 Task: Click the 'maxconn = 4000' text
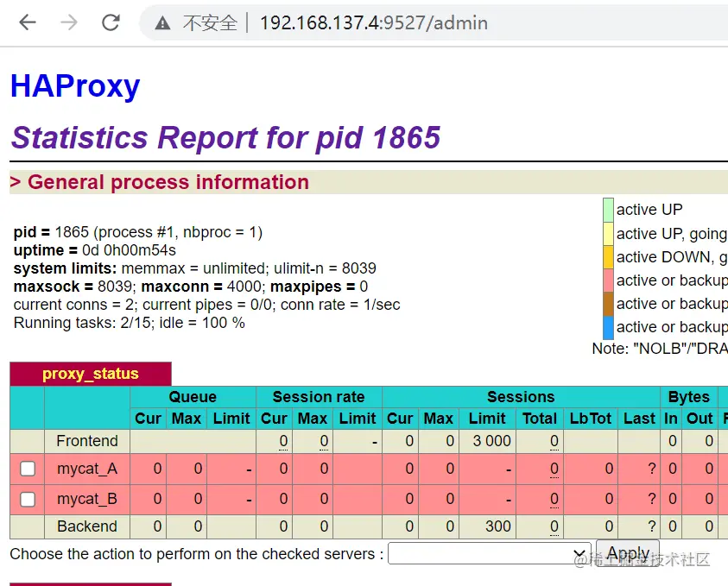point(201,287)
